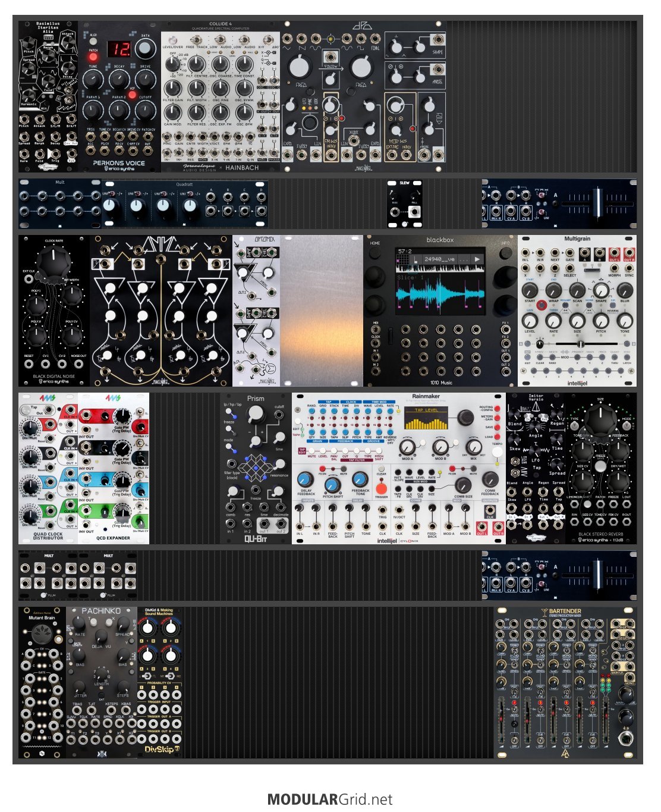Click the FOLLOW jack on the DPO module
The height and width of the screenshot is (812, 661).
pyautogui.click(x=330, y=57)
